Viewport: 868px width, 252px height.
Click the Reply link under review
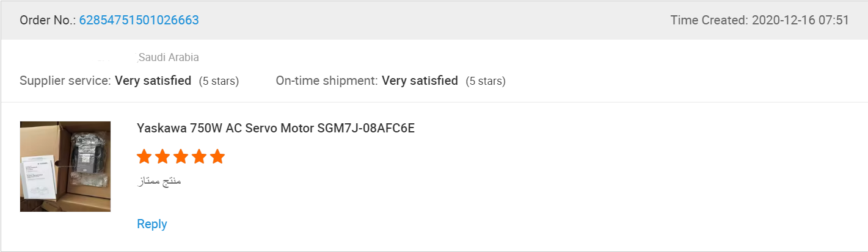point(152,224)
